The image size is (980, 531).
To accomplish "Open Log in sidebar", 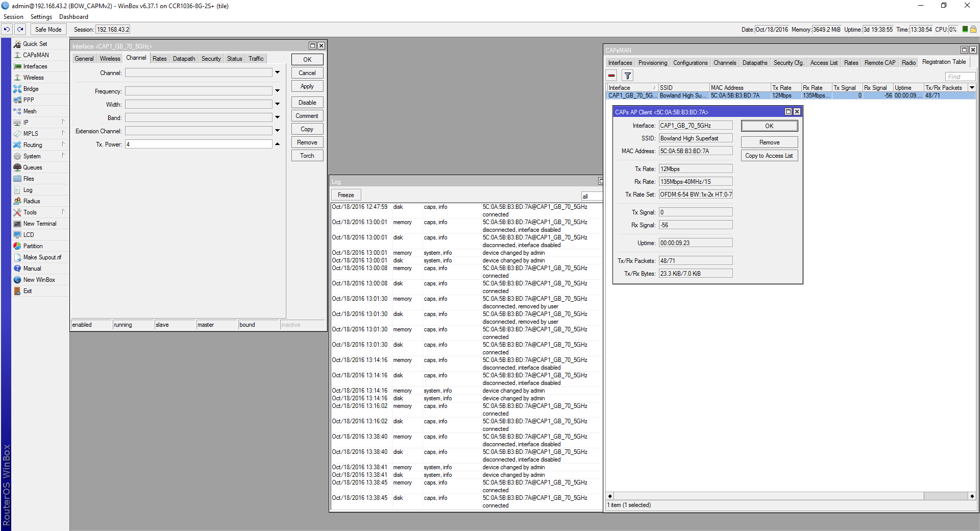I will (x=28, y=190).
